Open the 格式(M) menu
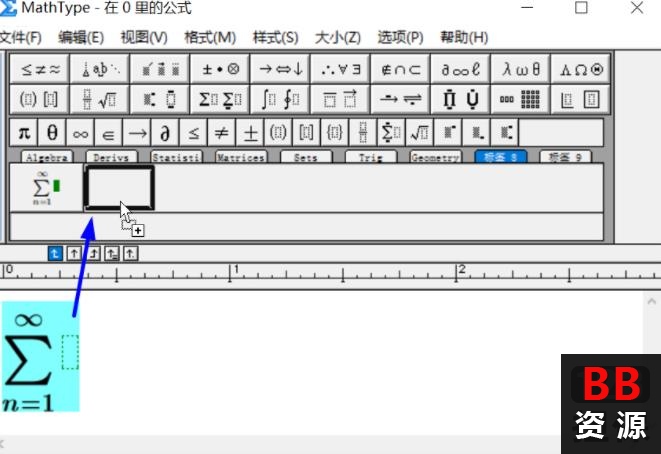This screenshot has width=661, height=454. coord(210,38)
